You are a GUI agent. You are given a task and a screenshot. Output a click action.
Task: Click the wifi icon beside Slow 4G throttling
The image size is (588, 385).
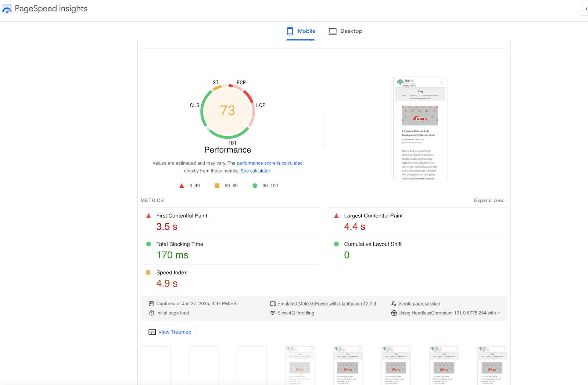[273, 313]
